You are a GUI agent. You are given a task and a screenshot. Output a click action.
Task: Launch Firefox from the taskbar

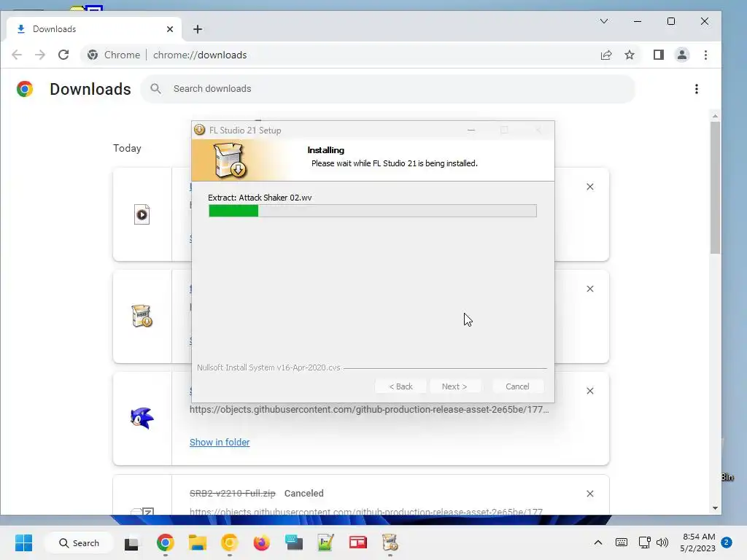pyautogui.click(x=262, y=542)
